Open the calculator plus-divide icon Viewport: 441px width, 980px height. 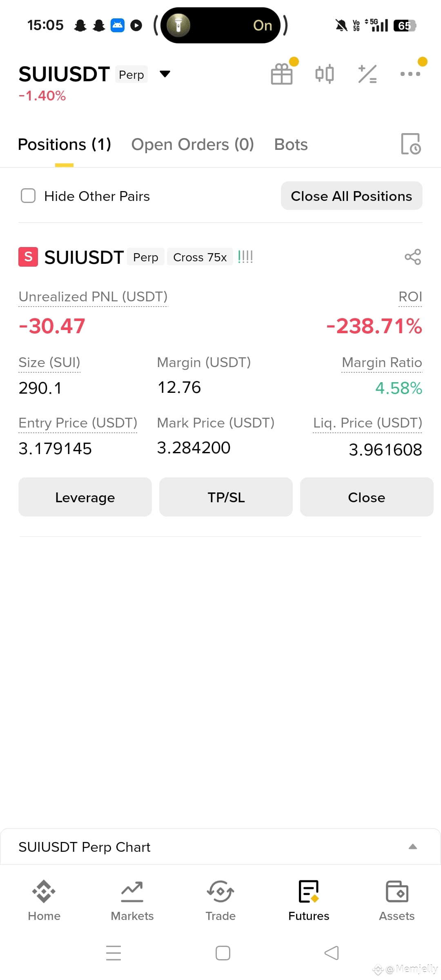point(367,74)
